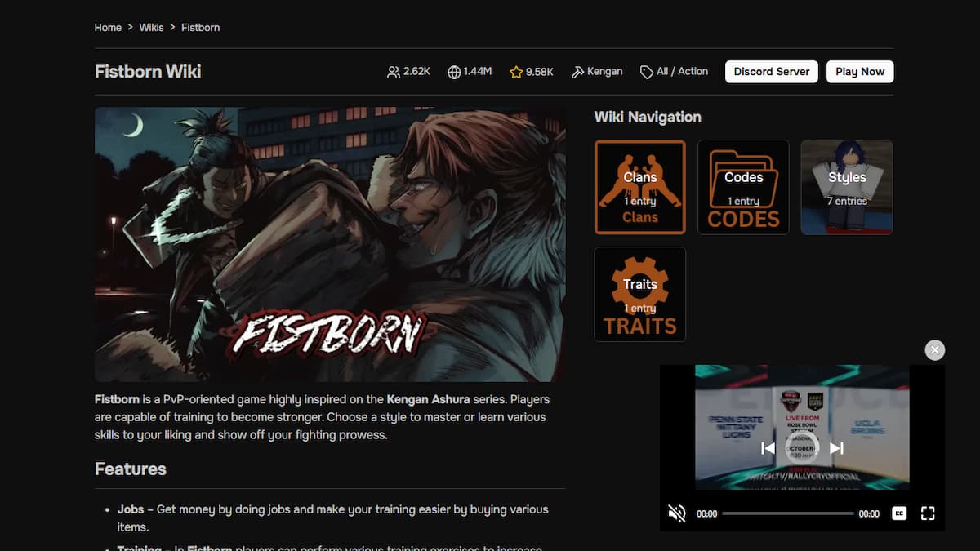
Task: Open the Traits gear tile
Action: point(639,294)
